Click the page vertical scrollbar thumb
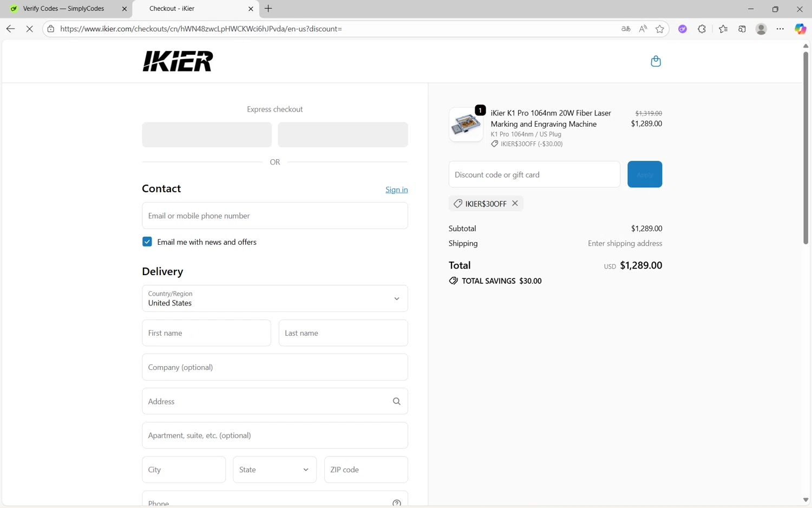 (806, 147)
